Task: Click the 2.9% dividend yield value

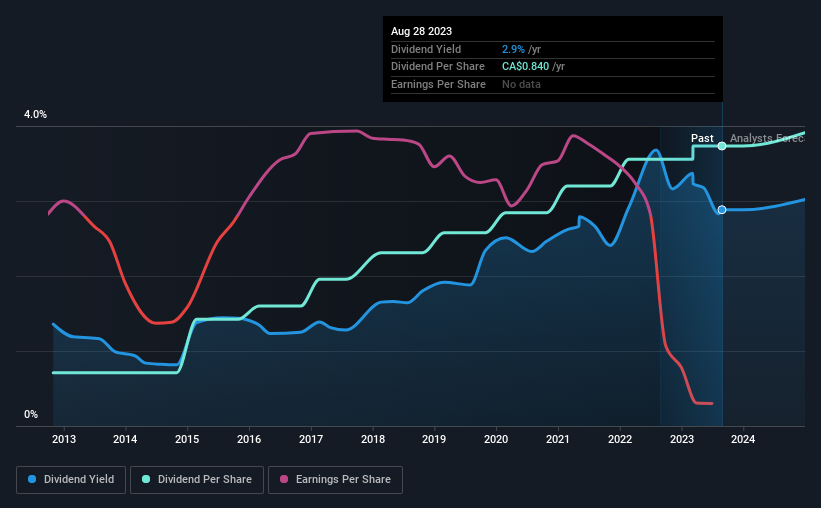Action: click(x=513, y=49)
